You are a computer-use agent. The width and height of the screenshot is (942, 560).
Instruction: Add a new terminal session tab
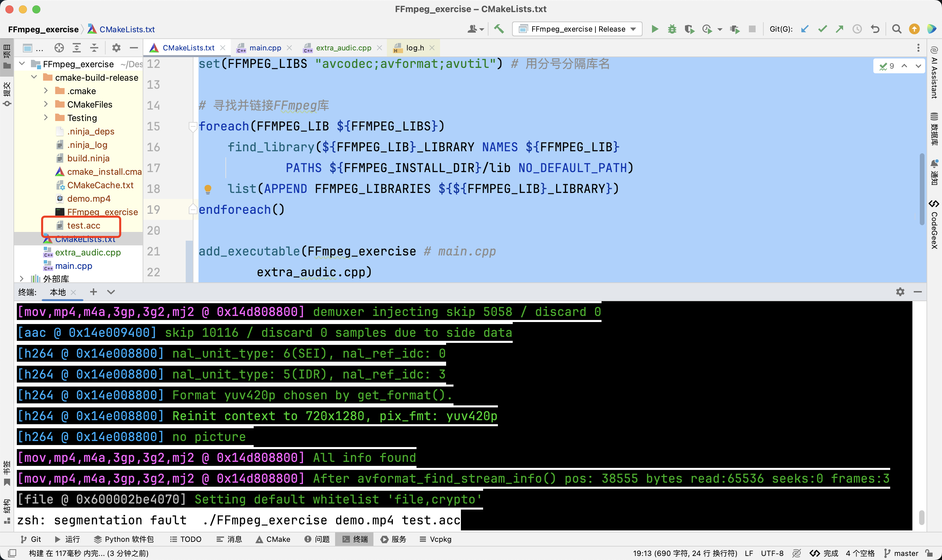(x=93, y=292)
